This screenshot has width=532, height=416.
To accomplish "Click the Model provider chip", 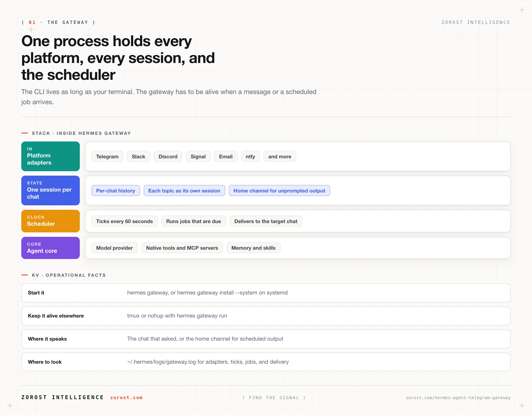I will pyautogui.click(x=114, y=248).
